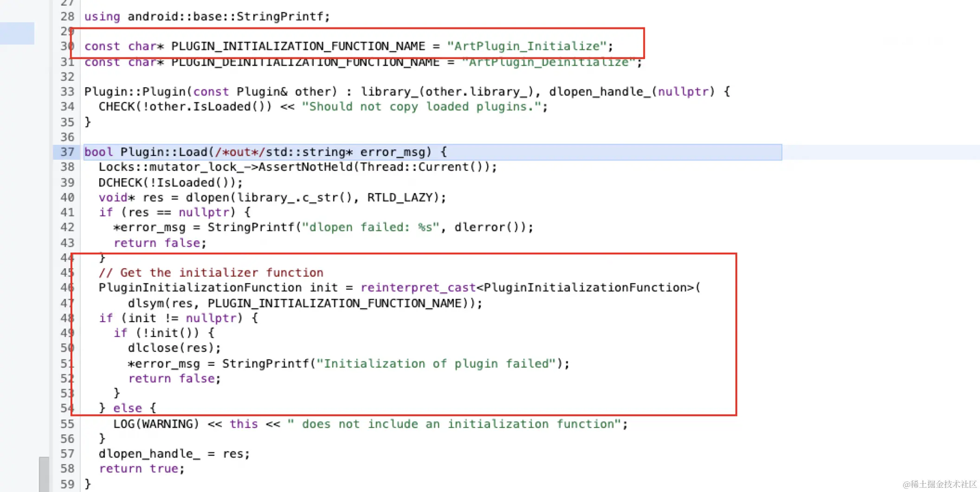Click the "bool Plugin::Load" function signature
Viewport: 980px width, 492px height.
pyautogui.click(x=265, y=152)
